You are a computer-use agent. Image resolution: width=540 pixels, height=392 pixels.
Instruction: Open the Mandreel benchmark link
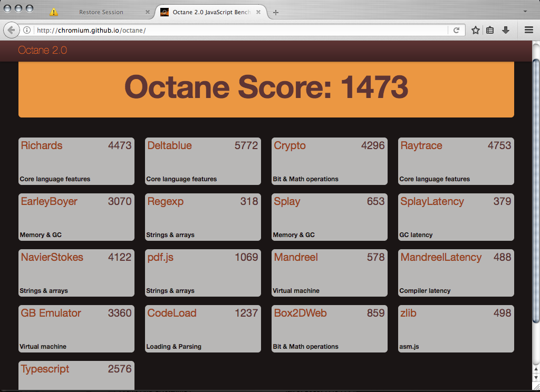pyautogui.click(x=296, y=257)
